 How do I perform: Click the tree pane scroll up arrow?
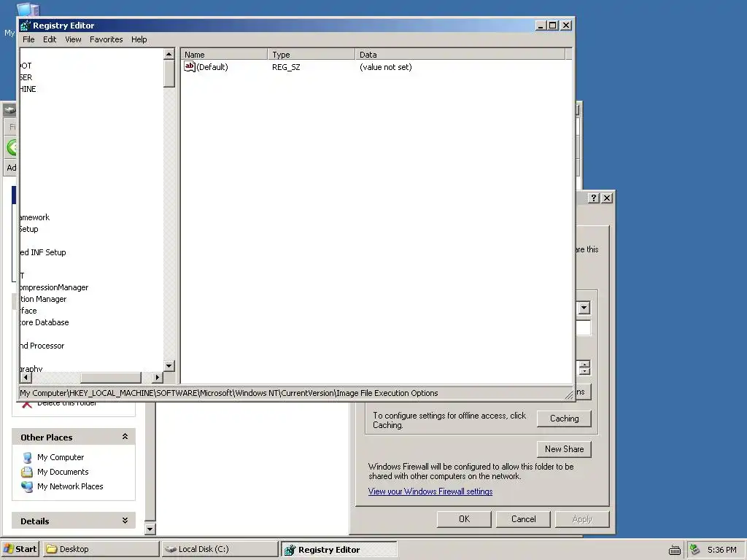point(169,54)
